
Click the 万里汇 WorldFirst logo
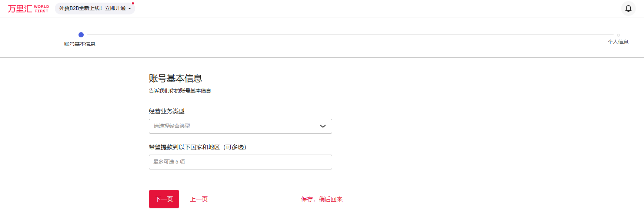click(29, 9)
